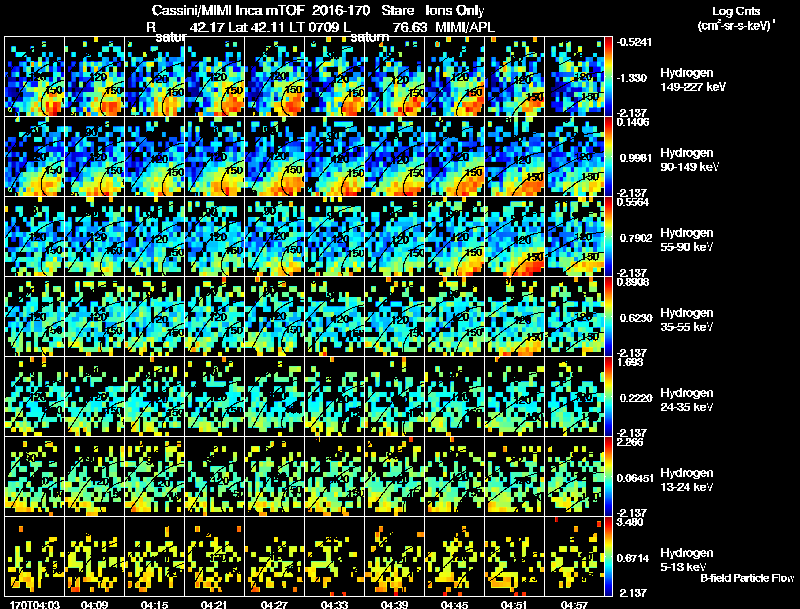This screenshot has width=800, height=609.
Task: Click the '04:21' time label
Action: tap(214, 604)
